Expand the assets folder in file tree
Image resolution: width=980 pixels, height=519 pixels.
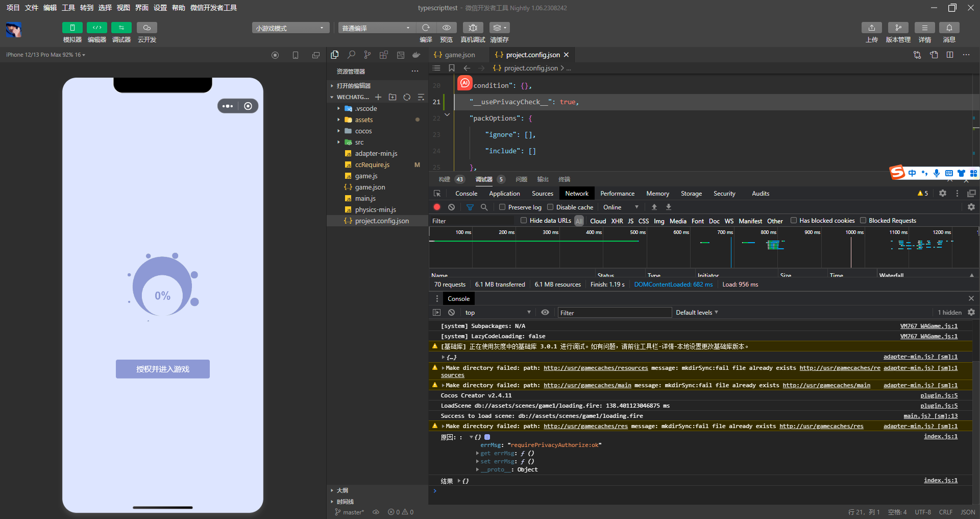363,120
